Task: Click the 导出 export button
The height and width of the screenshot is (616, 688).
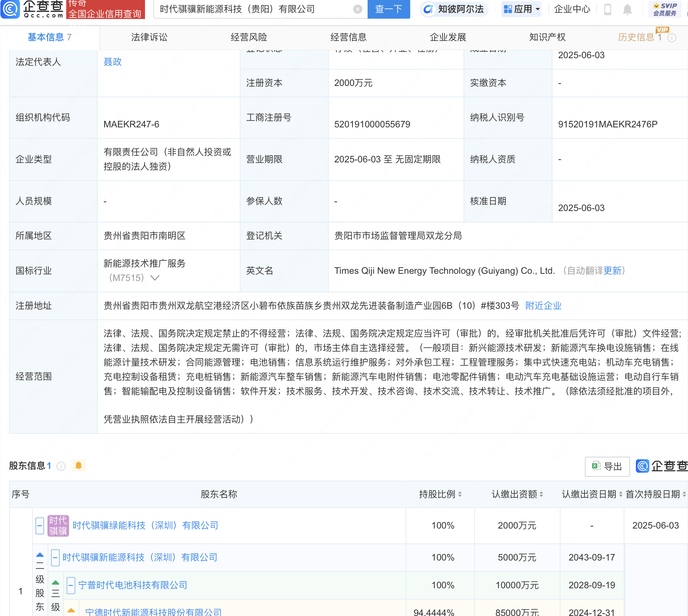Action: point(607,467)
